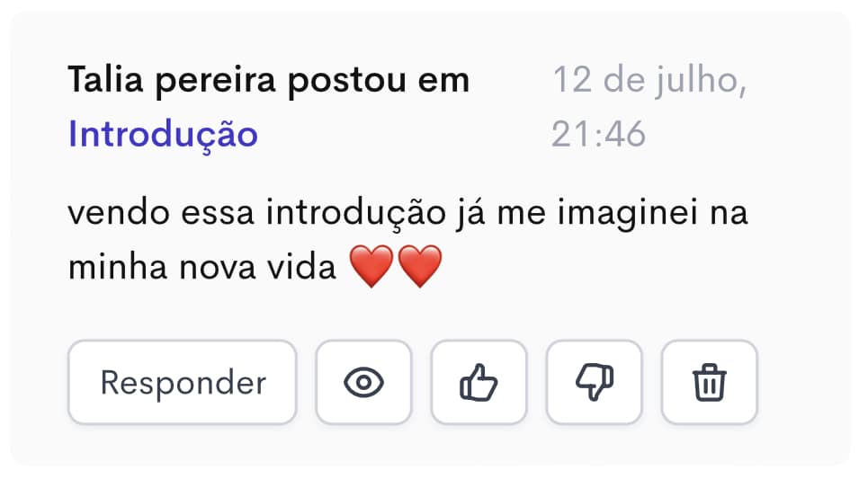Viewport: 868px width, 479px height.
Task: Click the Responder button
Action: coord(183,383)
